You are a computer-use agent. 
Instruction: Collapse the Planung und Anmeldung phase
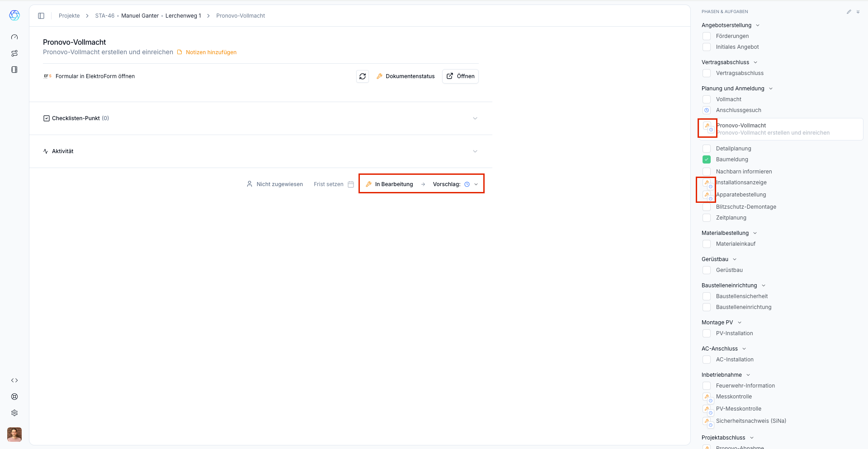click(x=771, y=89)
